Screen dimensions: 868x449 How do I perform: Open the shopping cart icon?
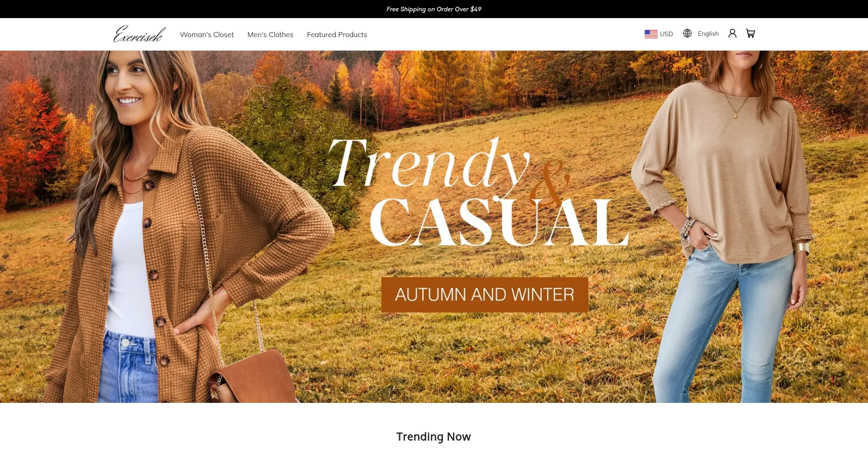[750, 33]
